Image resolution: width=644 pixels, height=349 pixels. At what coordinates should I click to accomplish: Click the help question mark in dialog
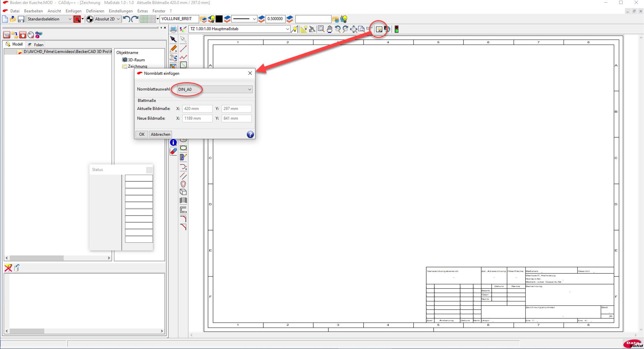250,135
